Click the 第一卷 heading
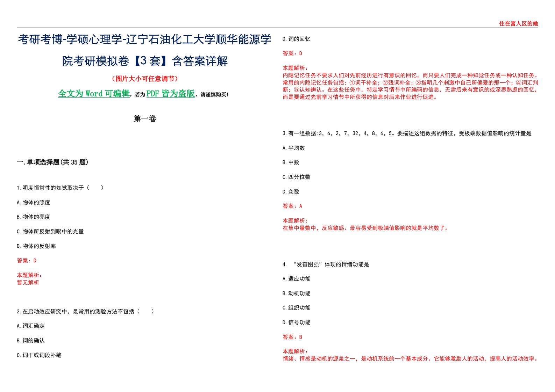This screenshot has height=392, width=555. click(x=145, y=119)
